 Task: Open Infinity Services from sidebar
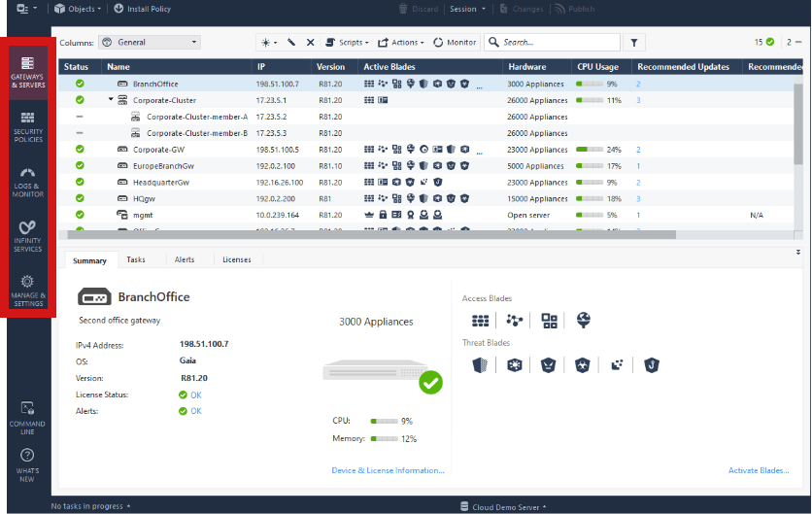pyautogui.click(x=28, y=235)
